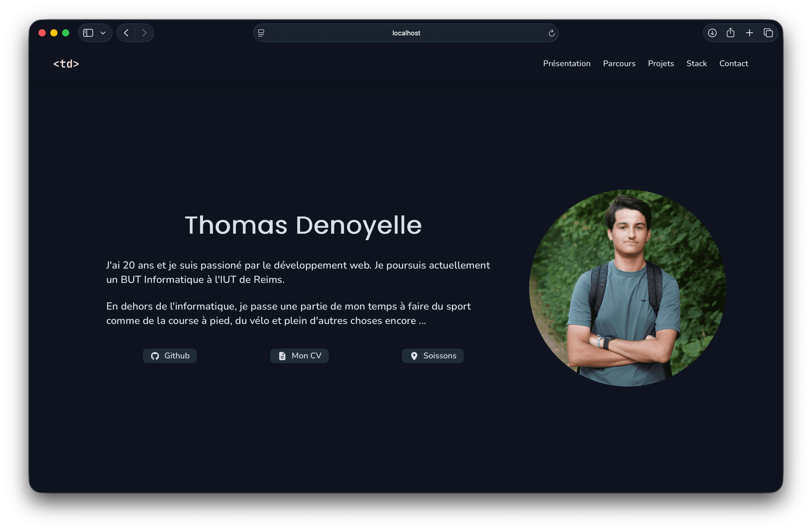
Task: Minimize the window with yellow button
Action: (x=54, y=33)
